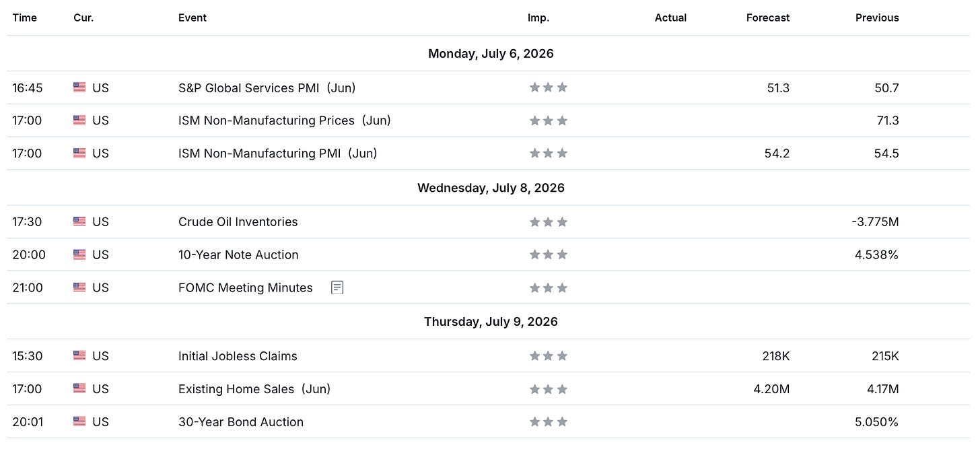This screenshot has width=980, height=451.
Task: Open the ISM Non-Manufacturing PMI event
Action: click(277, 153)
